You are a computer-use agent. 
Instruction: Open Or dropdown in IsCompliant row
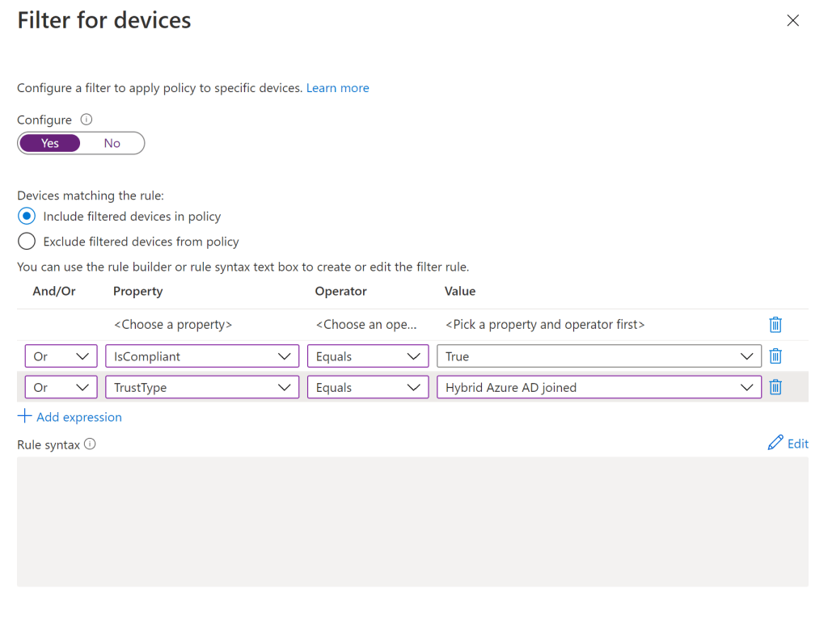(x=61, y=356)
